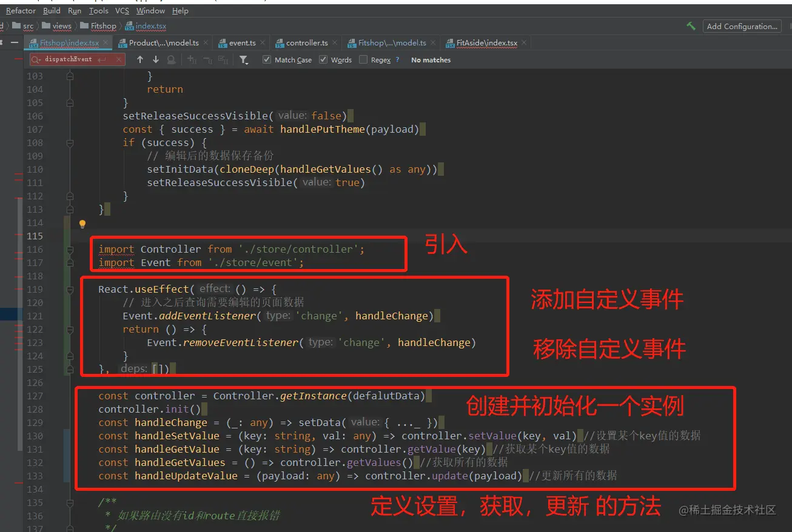
Task: Clear the dispatchEvent search text
Action: 118,59
